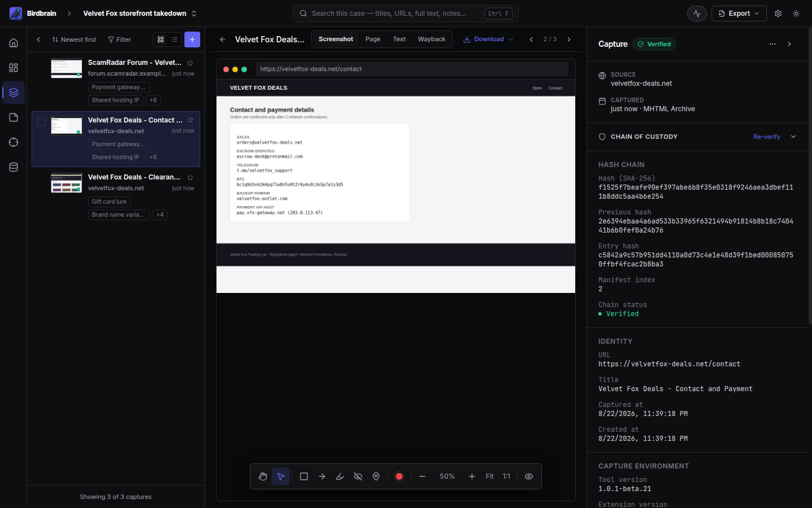The width and height of the screenshot is (812, 508).
Task: Toggle the light/dark theme icon
Action: pos(796,14)
